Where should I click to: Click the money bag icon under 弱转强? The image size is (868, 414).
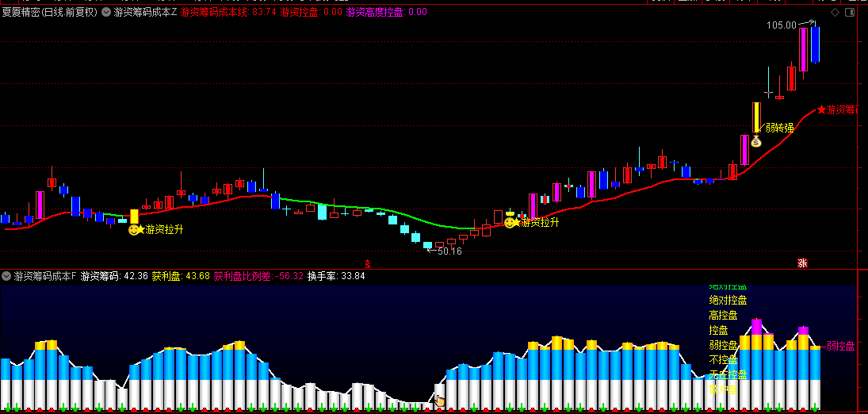pos(756,141)
